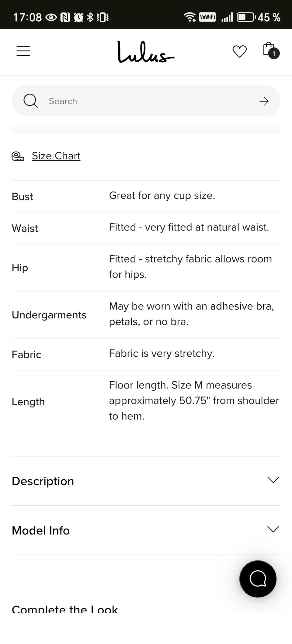
Task: Tap the Model Info chevron arrow
Action: (x=273, y=529)
